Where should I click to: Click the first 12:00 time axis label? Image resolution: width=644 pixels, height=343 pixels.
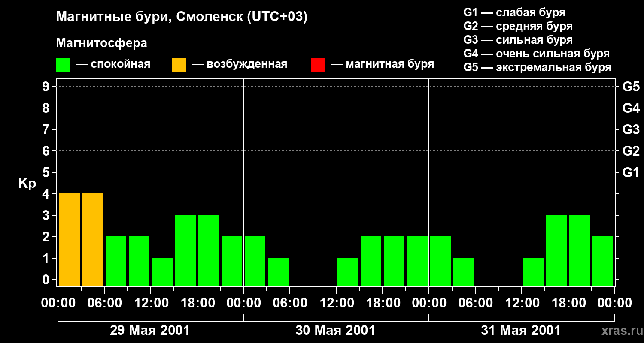pos(151,303)
